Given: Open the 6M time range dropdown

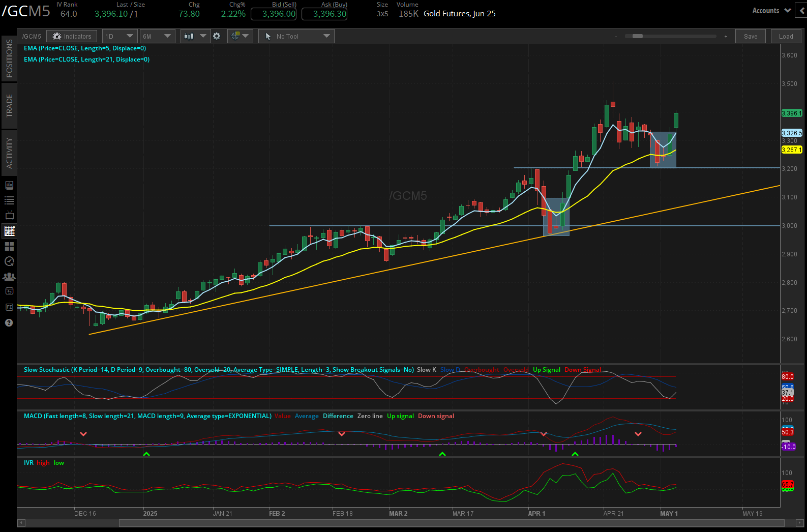Looking at the screenshot, I should tap(158, 36).
